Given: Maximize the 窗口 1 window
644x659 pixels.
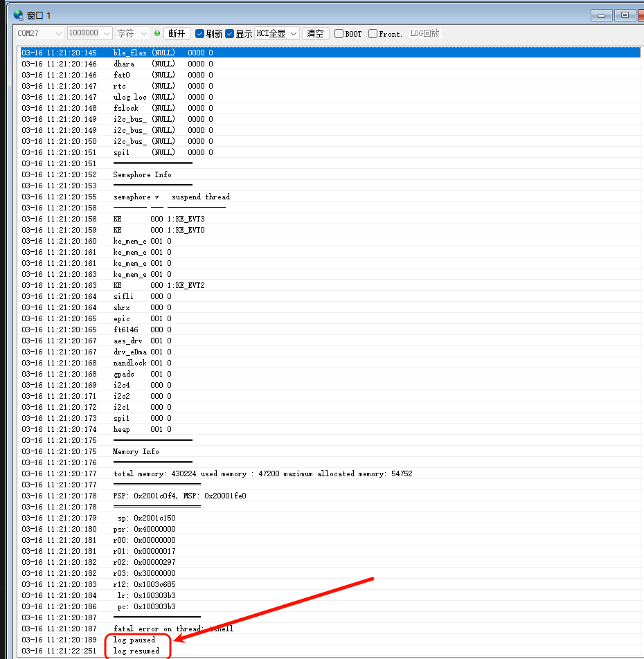Looking at the screenshot, I should tap(625, 15).
